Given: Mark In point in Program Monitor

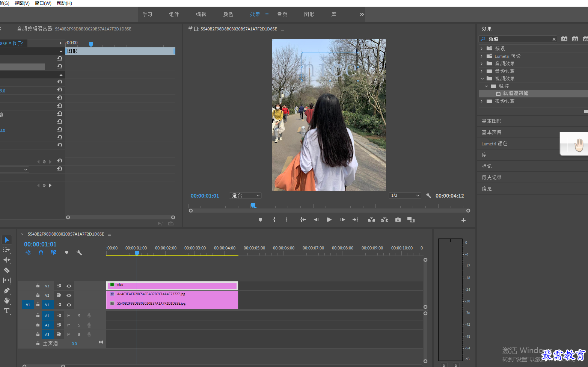Looking at the screenshot, I should tap(274, 220).
